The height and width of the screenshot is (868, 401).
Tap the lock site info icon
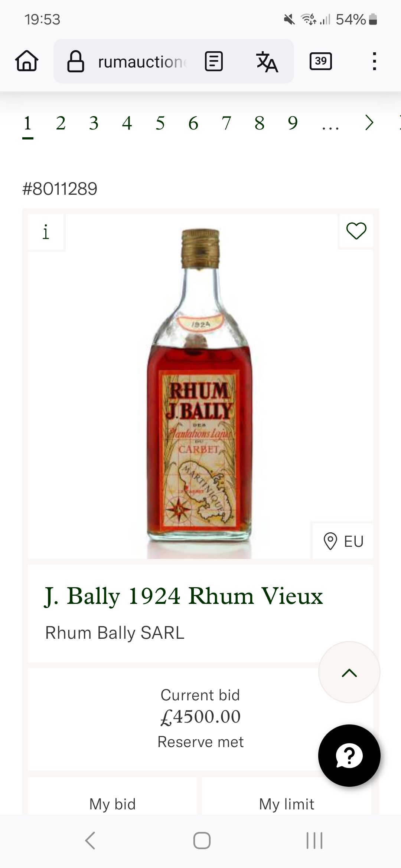[75, 61]
